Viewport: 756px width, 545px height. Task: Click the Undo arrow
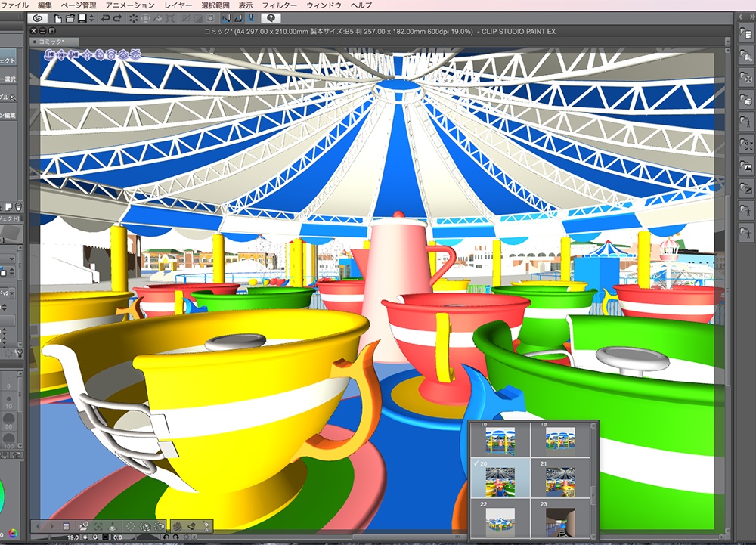pyautogui.click(x=105, y=18)
